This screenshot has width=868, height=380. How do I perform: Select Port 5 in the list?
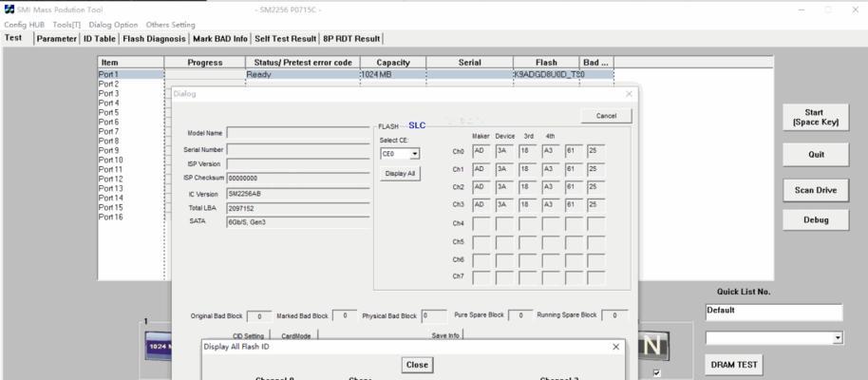point(108,112)
